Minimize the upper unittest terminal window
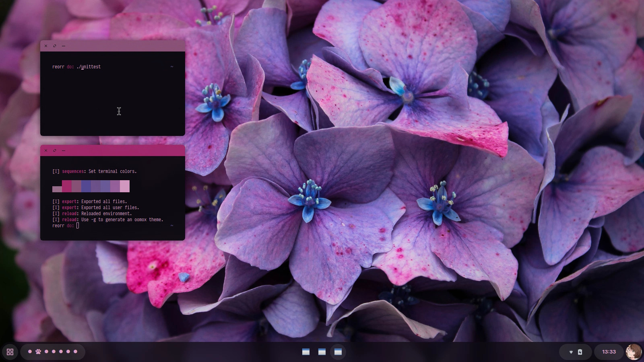The height and width of the screenshot is (362, 644). (64, 46)
